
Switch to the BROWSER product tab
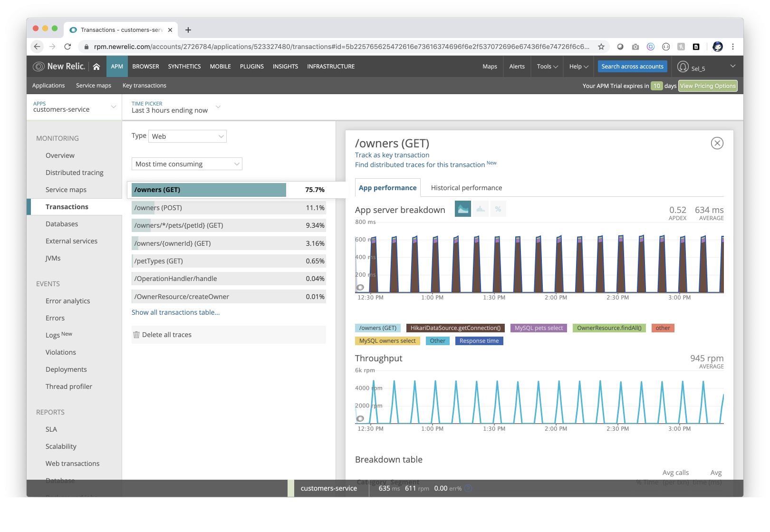point(145,67)
